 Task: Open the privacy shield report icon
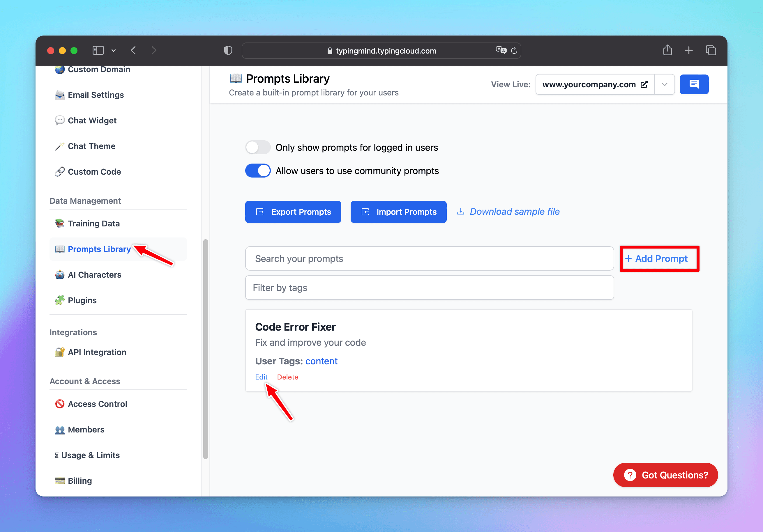[228, 50]
